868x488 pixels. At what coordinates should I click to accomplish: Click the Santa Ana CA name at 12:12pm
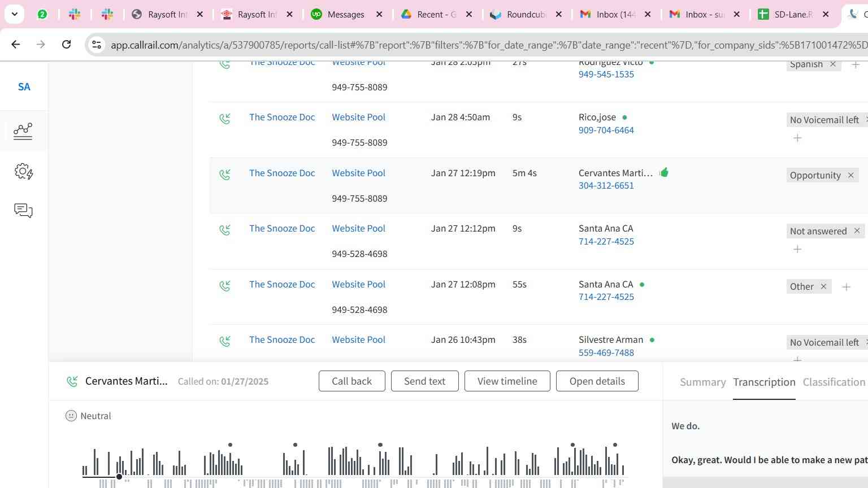tap(606, 228)
